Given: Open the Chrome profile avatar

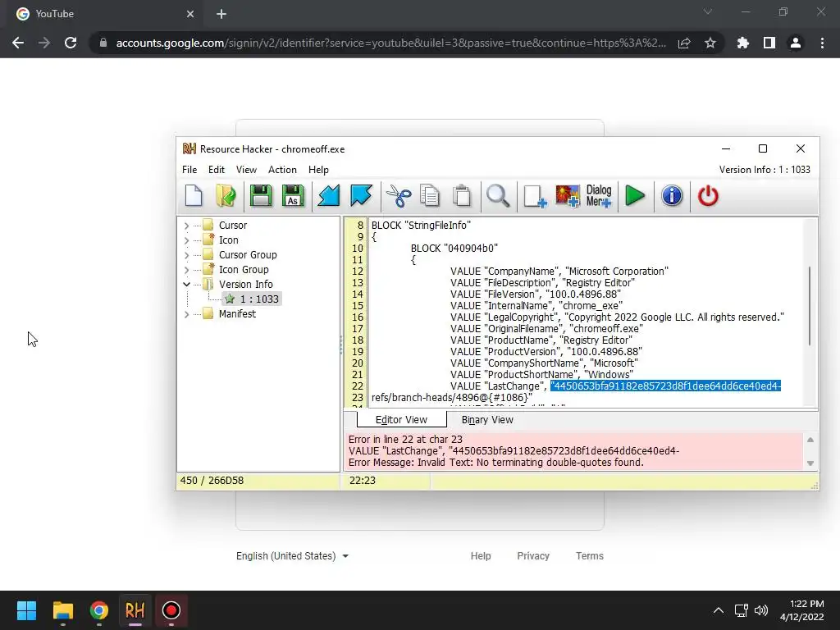Looking at the screenshot, I should (796, 43).
